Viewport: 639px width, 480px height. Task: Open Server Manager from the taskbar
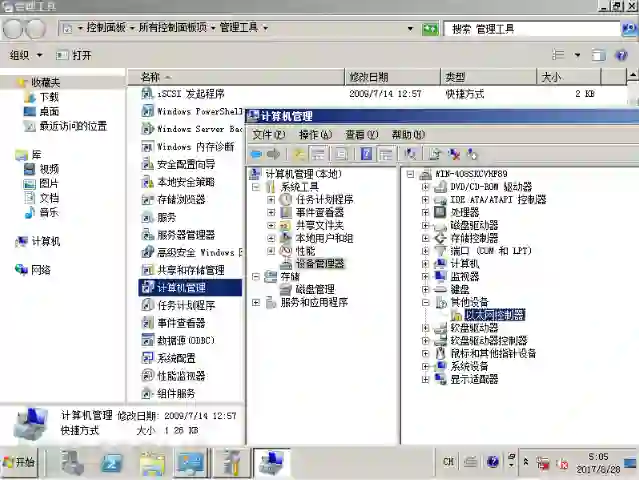pyautogui.click(x=73, y=463)
